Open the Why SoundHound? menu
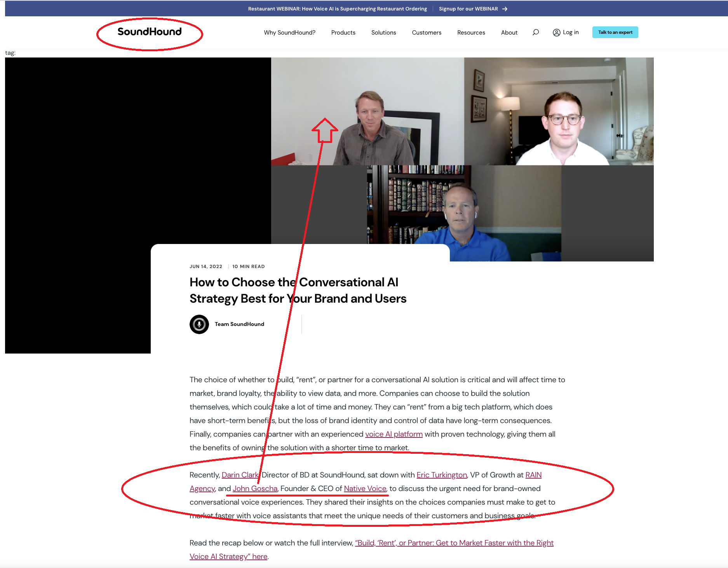This screenshot has height=568, width=728. click(289, 33)
